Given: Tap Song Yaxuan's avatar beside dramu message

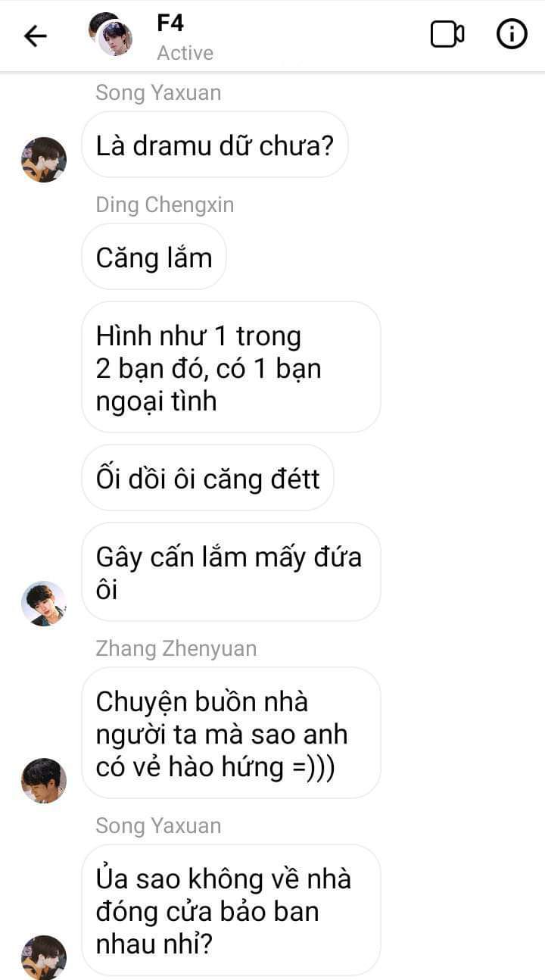Looking at the screenshot, I should tap(44, 160).
